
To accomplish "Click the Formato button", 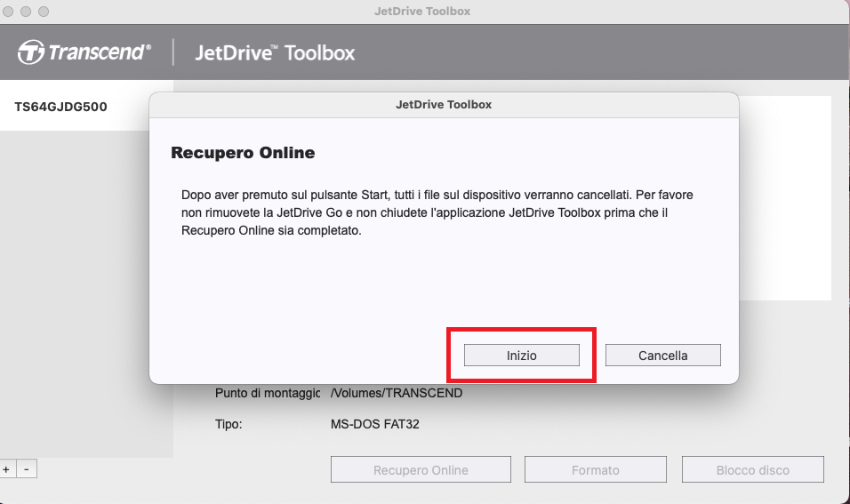I will [595, 470].
